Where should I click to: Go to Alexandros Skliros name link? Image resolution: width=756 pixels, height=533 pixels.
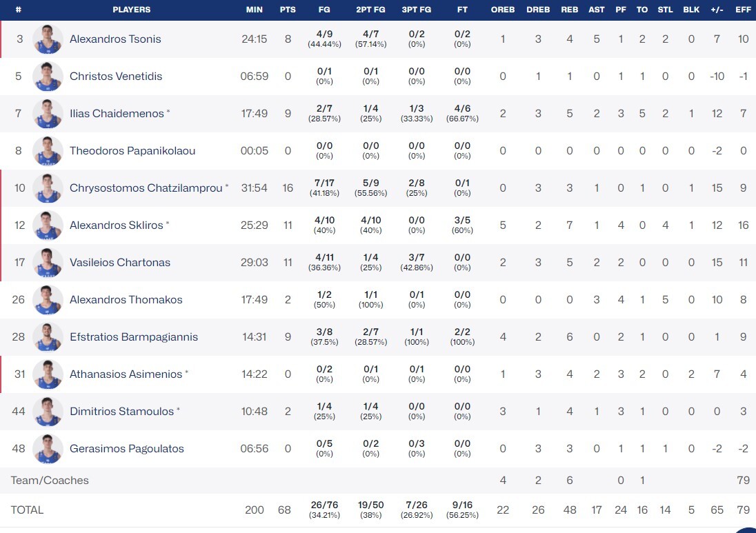pyautogui.click(x=116, y=225)
